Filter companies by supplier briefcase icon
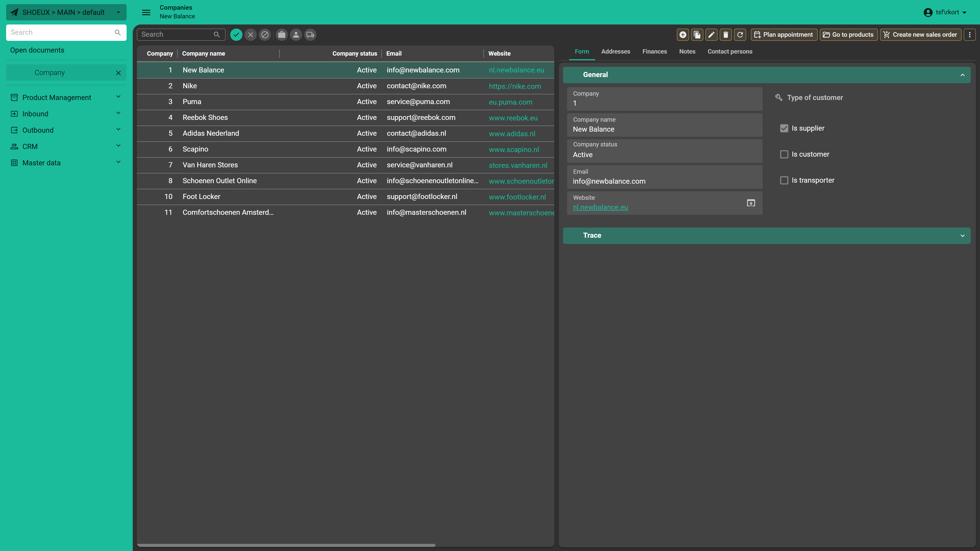This screenshot has height=551, width=980. (281, 35)
